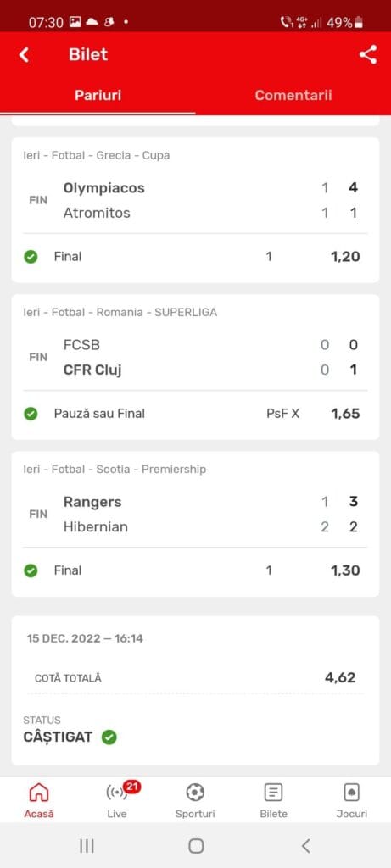Tap green check for Pauză sau Final

click(x=31, y=414)
